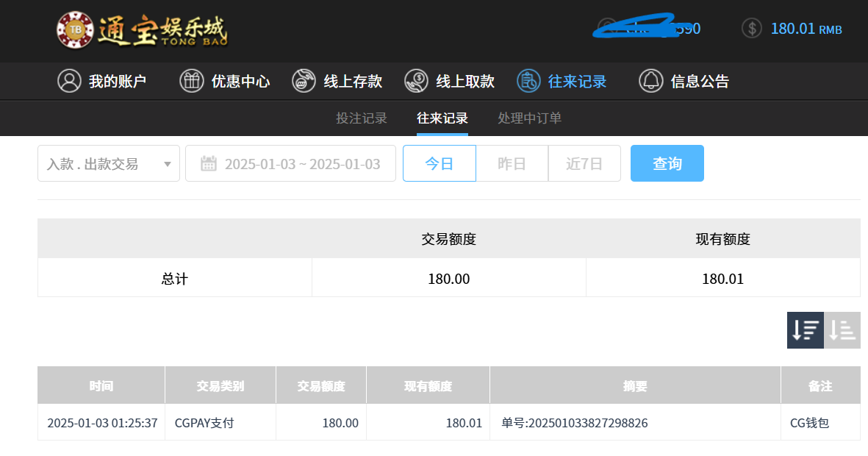The width and height of the screenshot is (868, 456).
Task: Sort records in ascending order
Action: [842, 330]
